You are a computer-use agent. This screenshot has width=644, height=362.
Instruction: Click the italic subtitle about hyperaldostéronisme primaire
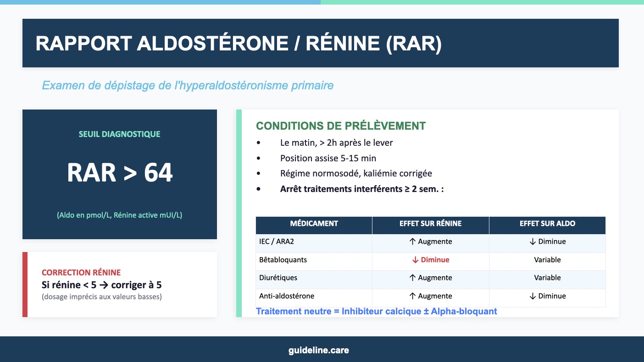point(188,85)
